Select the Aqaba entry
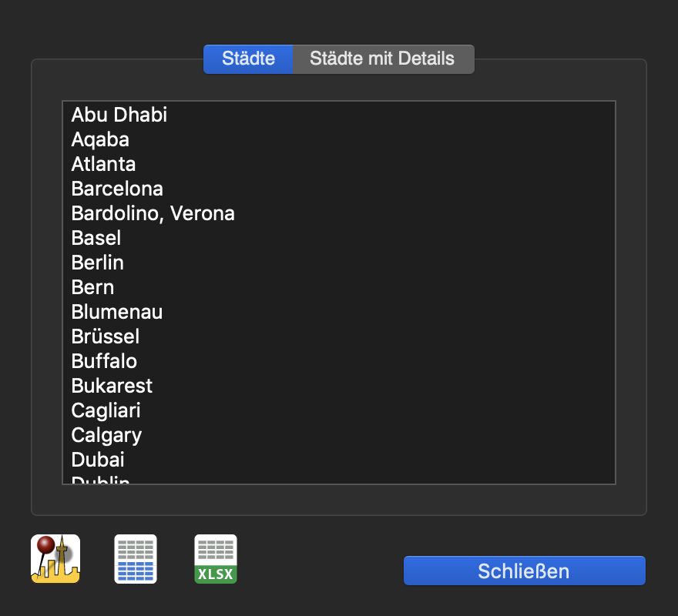Viewport: 678px width, 616px height. click(339, 139)
